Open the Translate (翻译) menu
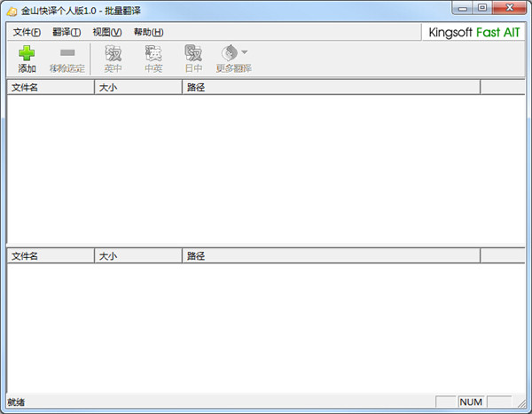The image size is (532, 414). (66, 32)
